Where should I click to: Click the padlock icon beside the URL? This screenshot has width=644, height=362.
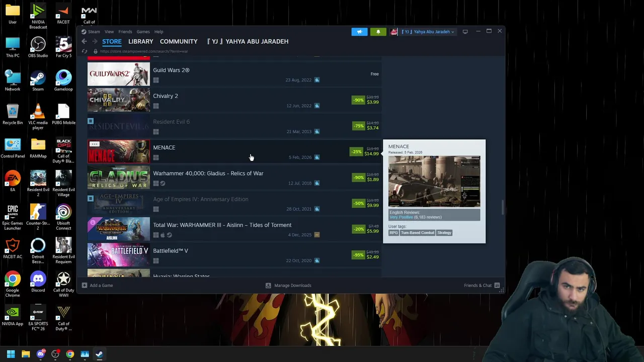click(x=95, y=51)
